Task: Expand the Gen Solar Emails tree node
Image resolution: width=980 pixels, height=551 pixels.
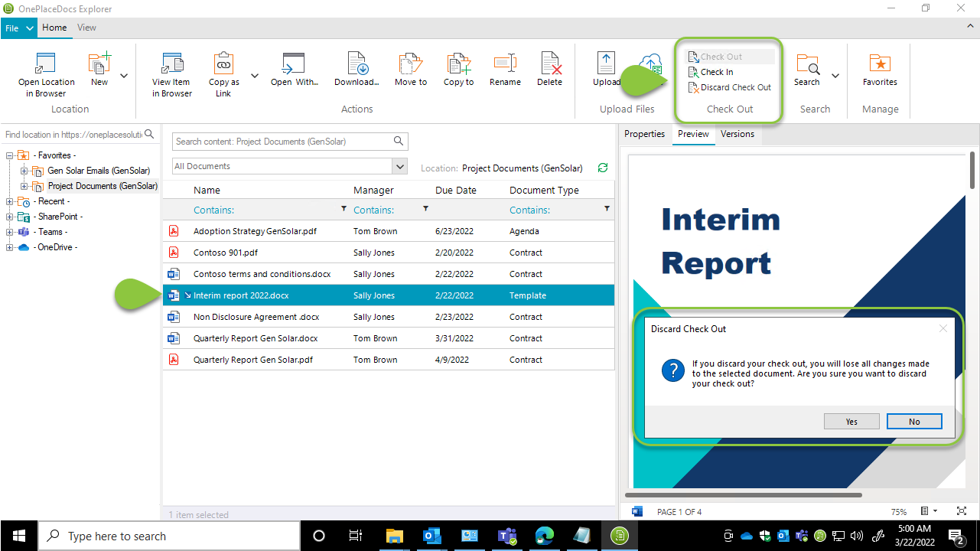Action: point(24,171)
